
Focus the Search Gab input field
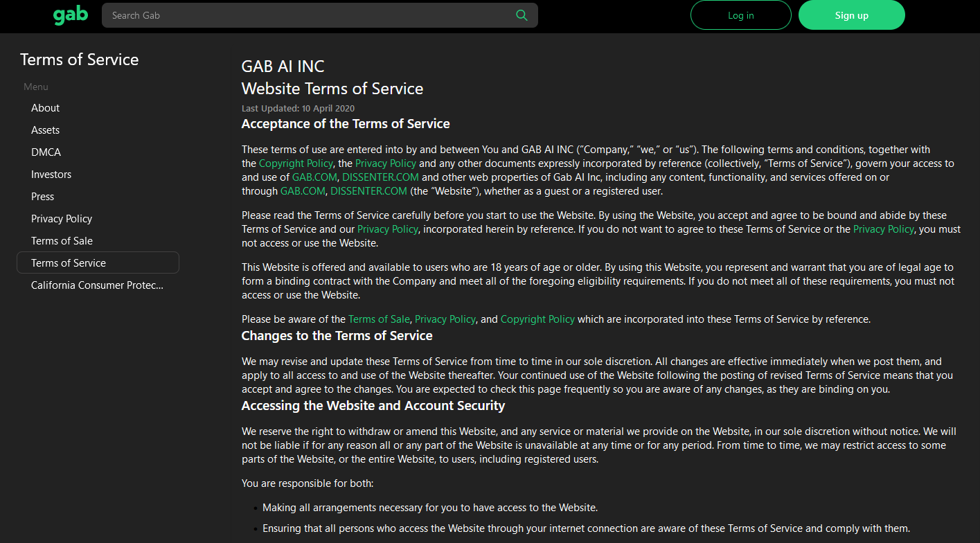pyautogui.click(x=319, y=15)
